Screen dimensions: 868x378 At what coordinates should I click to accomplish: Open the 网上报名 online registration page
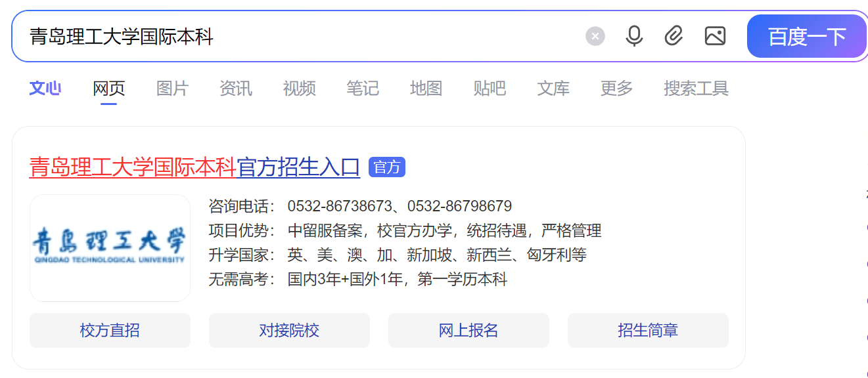468,330
